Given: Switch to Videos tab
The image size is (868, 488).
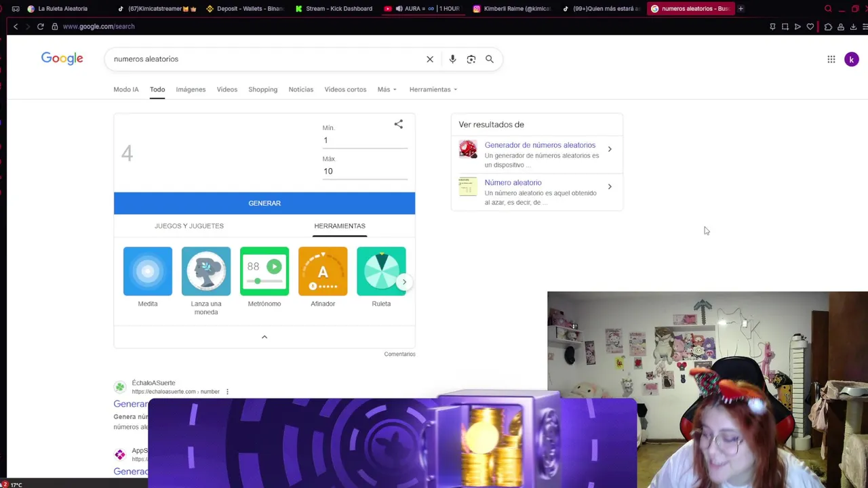Looking at the screenshot, I should (227, 89).
